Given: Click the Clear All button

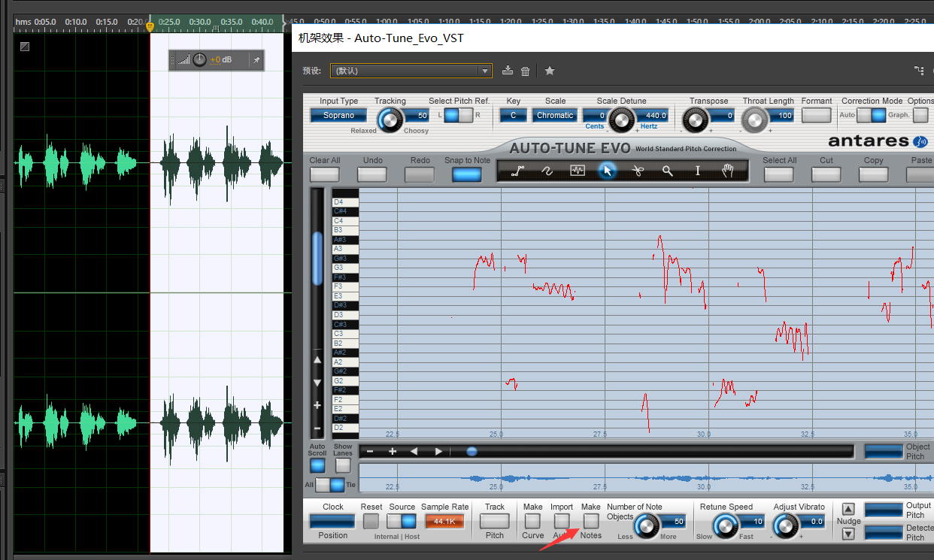Looking at the screenshot, I should [325, 174].
